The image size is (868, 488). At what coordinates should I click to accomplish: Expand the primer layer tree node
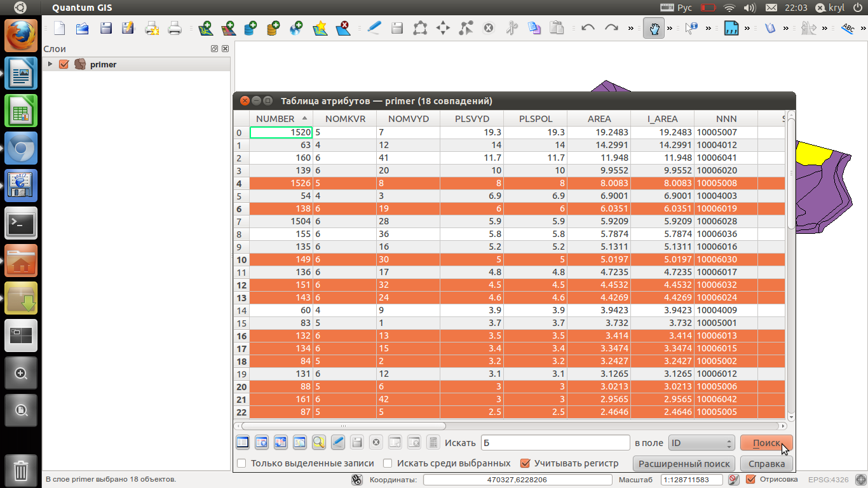(x=50, y=64)
